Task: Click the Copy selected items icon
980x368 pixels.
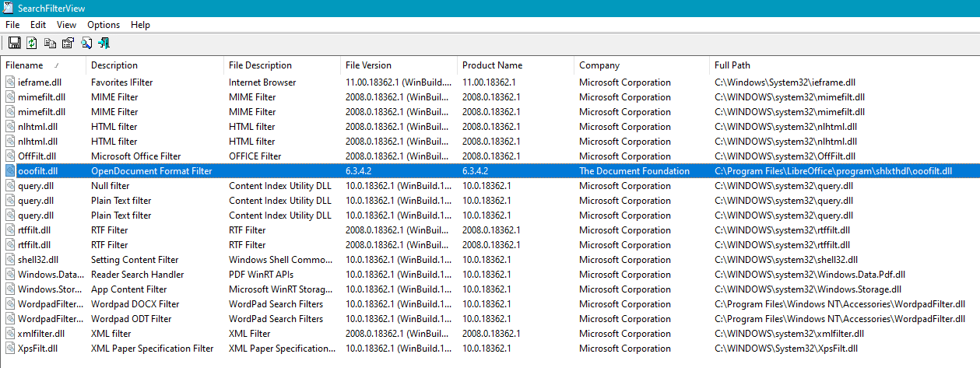Action: [51, 44]
